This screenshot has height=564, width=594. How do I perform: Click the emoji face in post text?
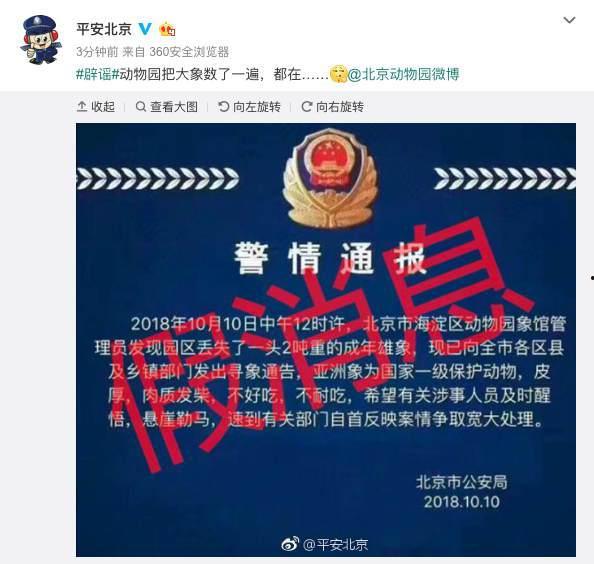click(x=338, y=74)
